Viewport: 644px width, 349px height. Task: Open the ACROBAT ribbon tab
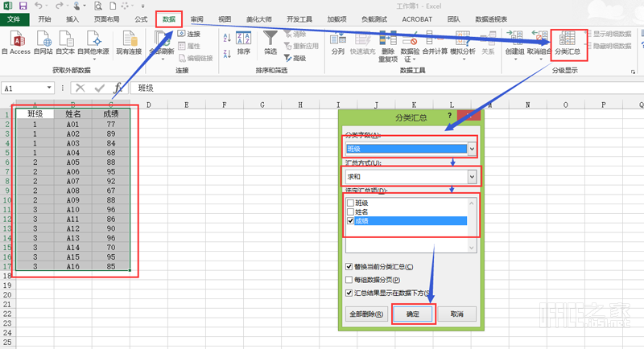[x=417, y=18]
